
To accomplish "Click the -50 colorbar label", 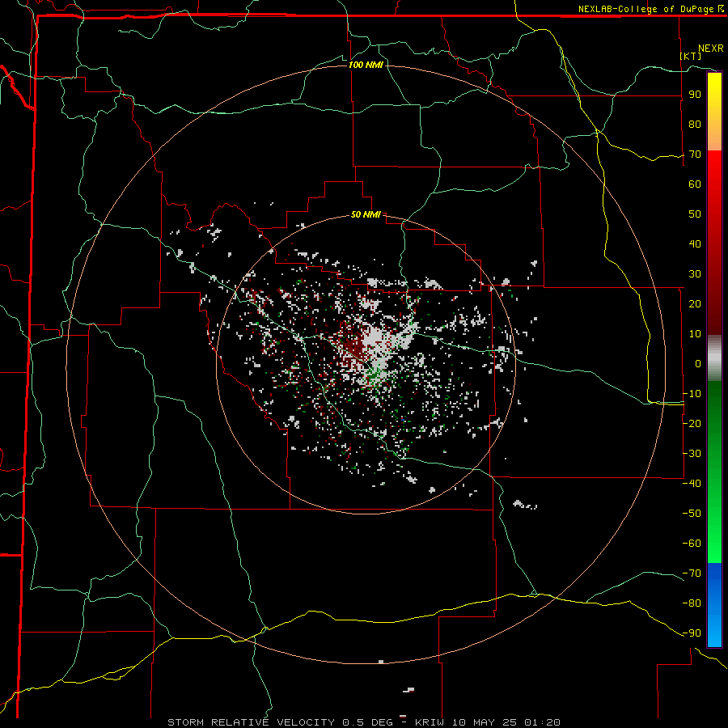I will click(x=692, y=513).
